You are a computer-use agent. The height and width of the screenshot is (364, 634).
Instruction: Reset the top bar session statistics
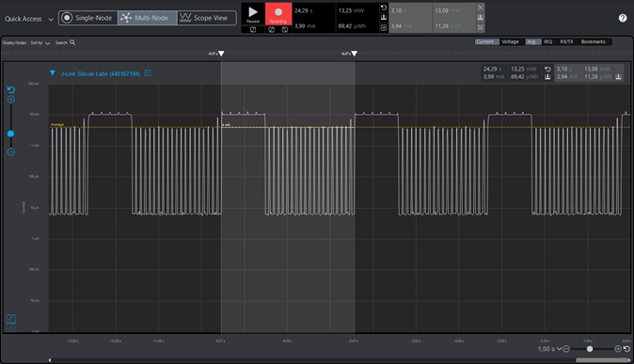click(384, 8)
